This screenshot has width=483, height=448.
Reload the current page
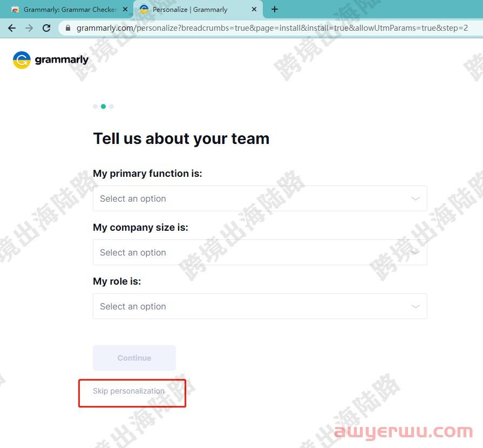(46, 28)
